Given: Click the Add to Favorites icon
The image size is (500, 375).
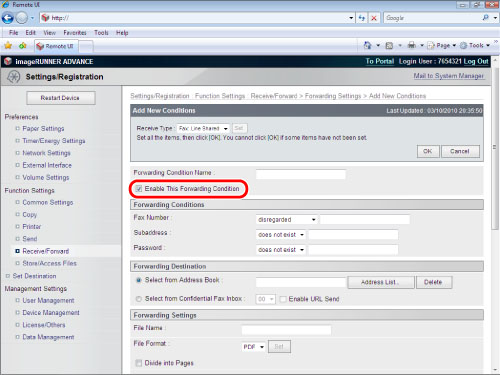Looking at the screenshot, I should (x=23, y=46).
